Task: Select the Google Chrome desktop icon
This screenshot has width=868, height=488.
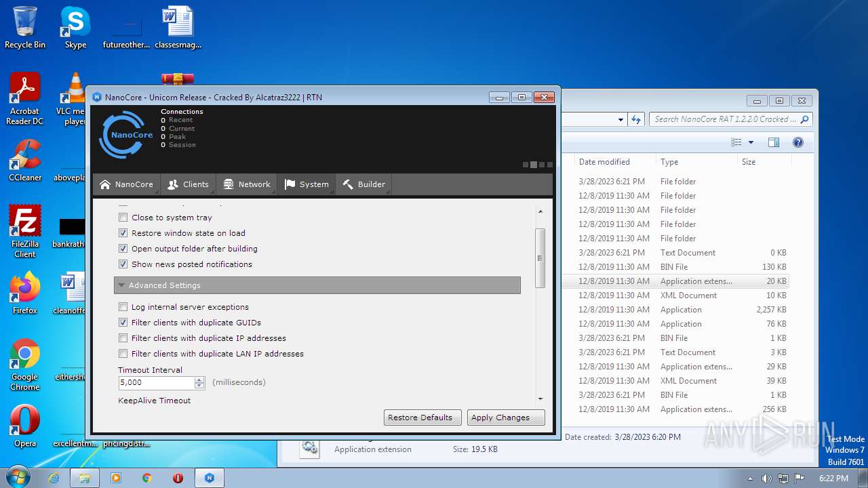Action: pyautogui.click(x=25, y=365)
